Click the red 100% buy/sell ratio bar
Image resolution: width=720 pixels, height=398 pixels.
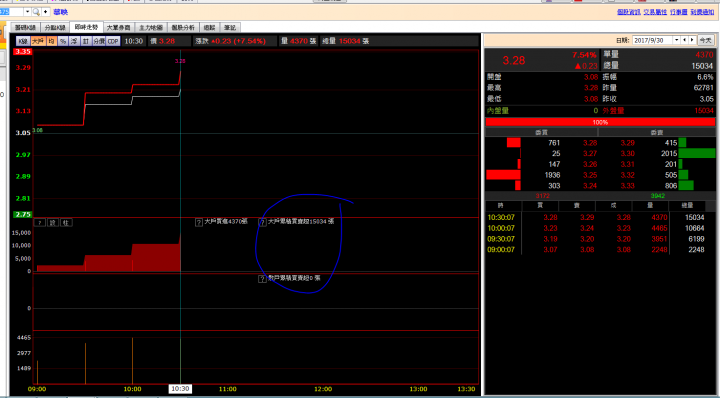600,123
